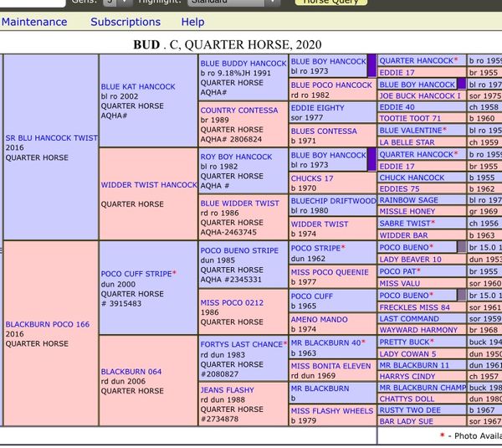Open SR BLU HANCOCK TWIST pedigree link
502x448 pixels.
click(x=52, y=138)
